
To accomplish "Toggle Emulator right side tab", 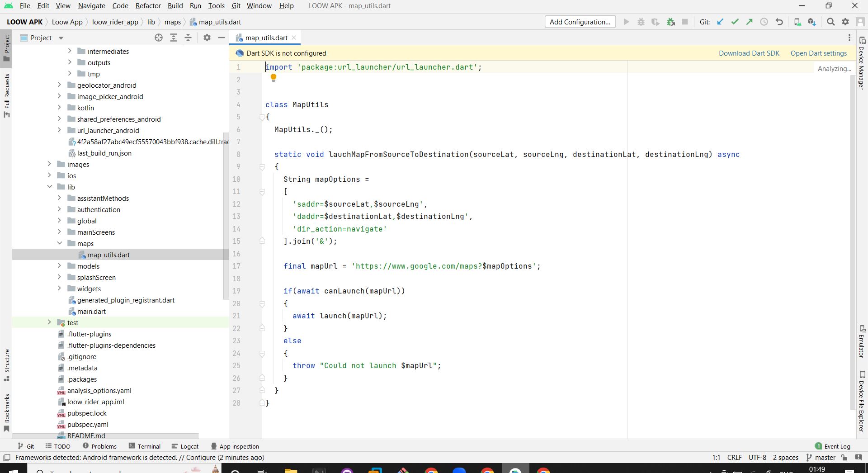I will point(862,341).
